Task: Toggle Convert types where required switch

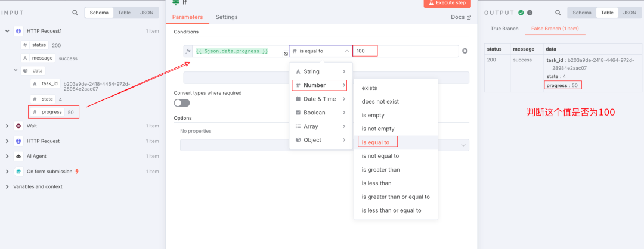Action: point(182,103)
